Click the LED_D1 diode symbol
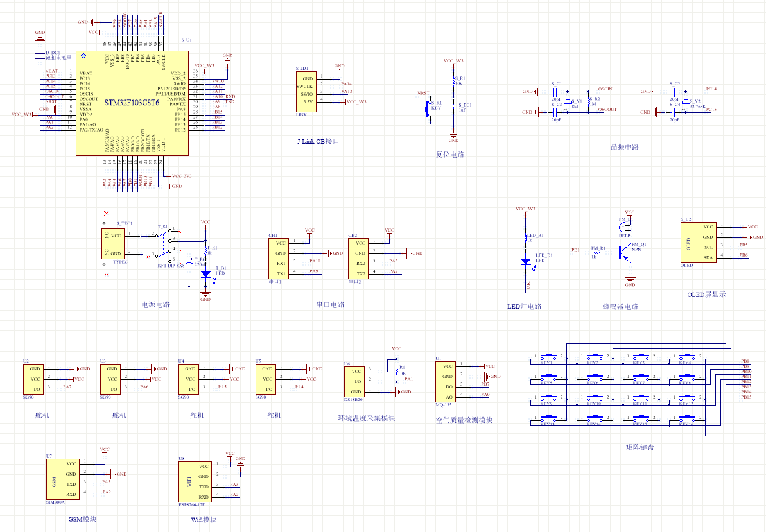 click(x=526, y=262)
